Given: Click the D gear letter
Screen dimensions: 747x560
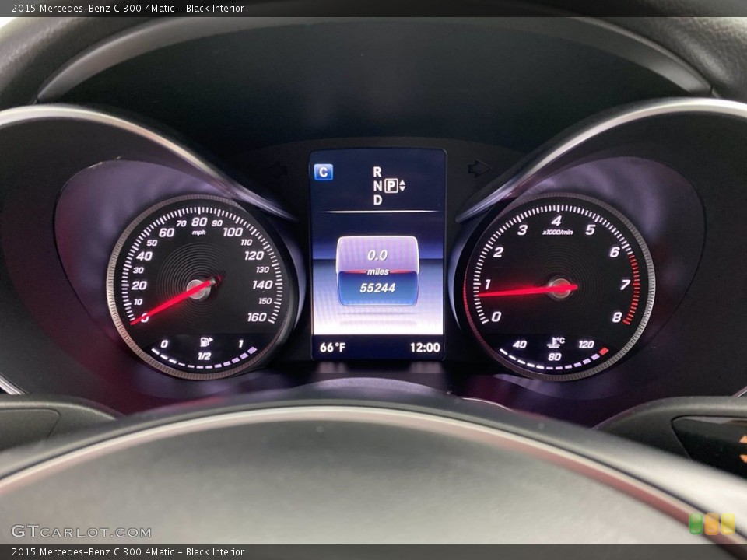Looking at the screenshot, I should point(377,200).
